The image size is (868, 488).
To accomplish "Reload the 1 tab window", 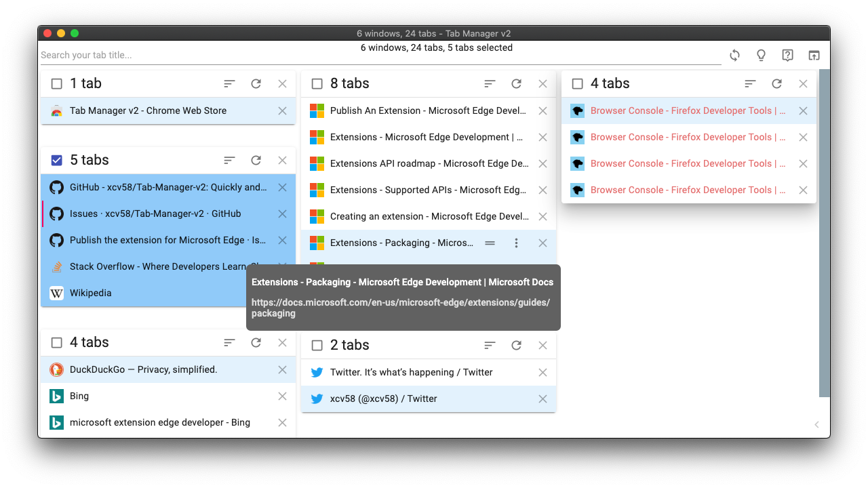I will tap(256, 84).
